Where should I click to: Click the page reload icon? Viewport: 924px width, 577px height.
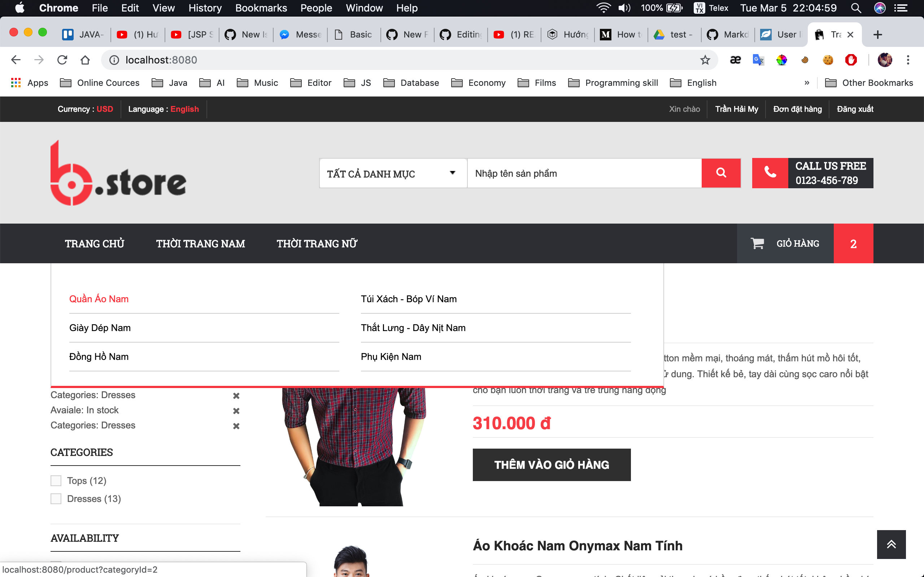pos(62,60)
